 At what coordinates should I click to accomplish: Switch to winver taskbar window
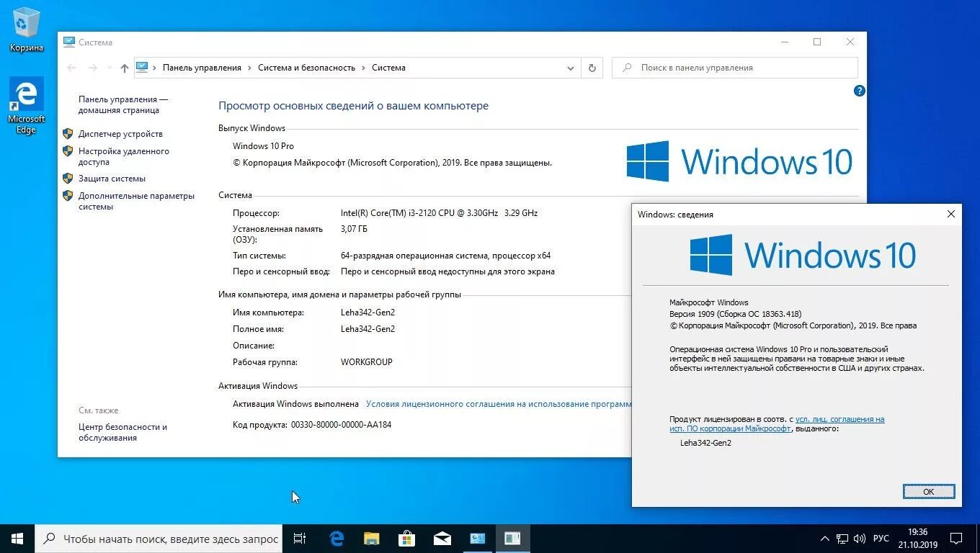click(512, 539)
